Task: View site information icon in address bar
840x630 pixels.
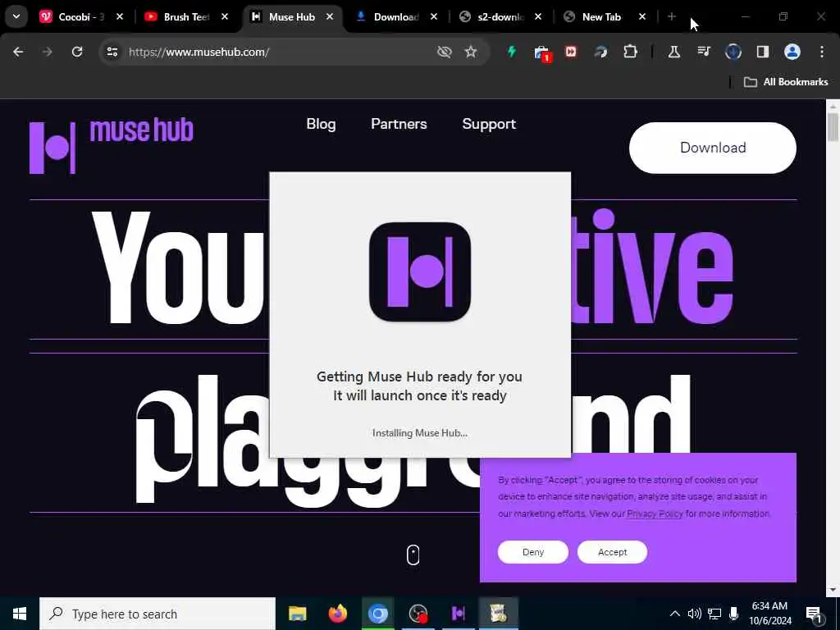Action: (112, 52)
